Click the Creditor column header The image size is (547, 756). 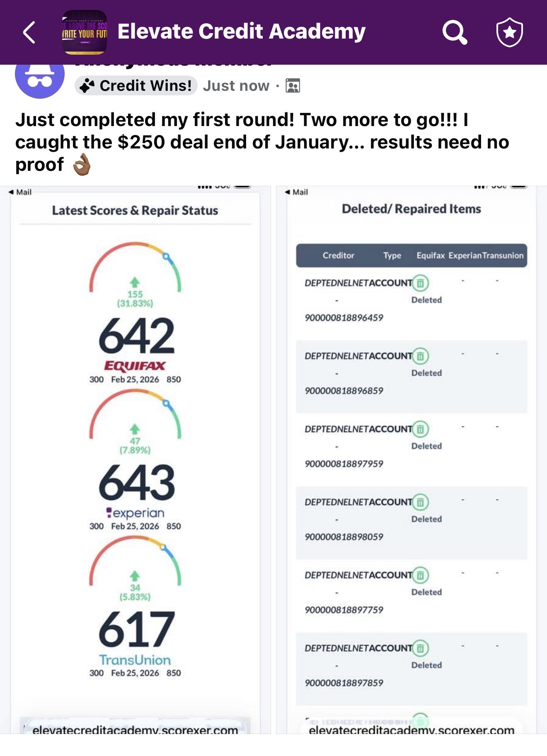click(x=338, y=255)
